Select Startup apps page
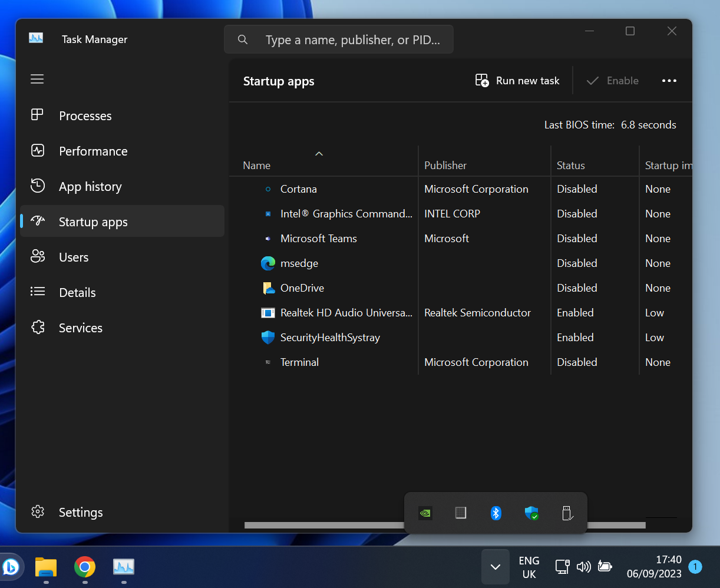This screenshot has width=720, height=588. click(122, 222)
